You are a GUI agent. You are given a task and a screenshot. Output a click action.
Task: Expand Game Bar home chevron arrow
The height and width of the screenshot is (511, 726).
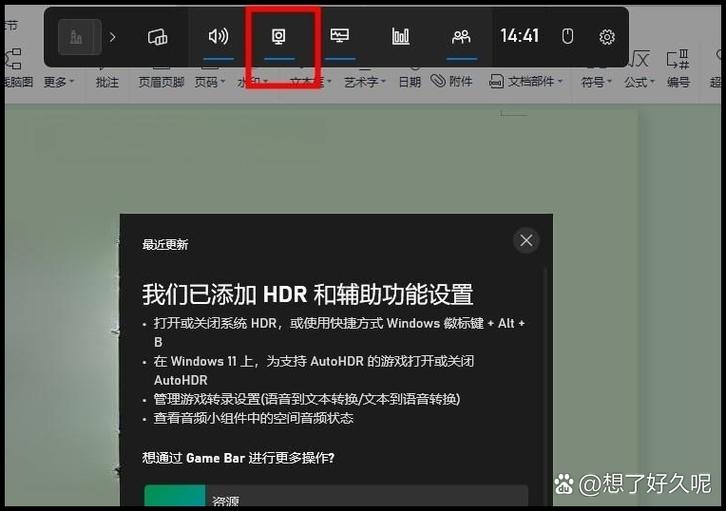(112, 37)
